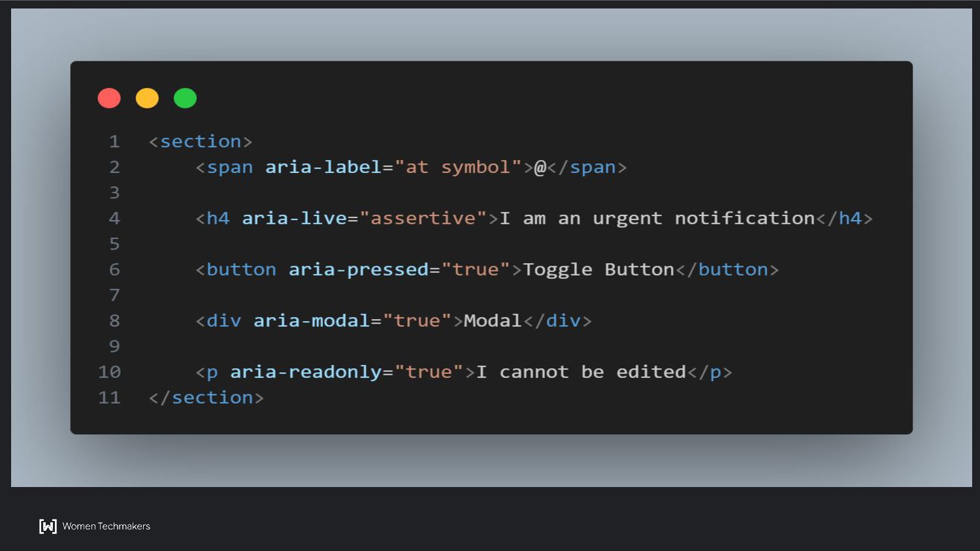Click the aria-modal attribute on div
980x551 pixels.
tap(312, 321)
